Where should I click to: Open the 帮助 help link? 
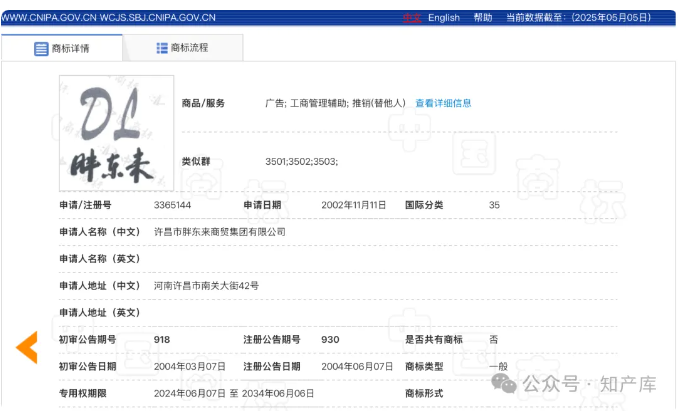pyautogui.click(x=483, y=18)
